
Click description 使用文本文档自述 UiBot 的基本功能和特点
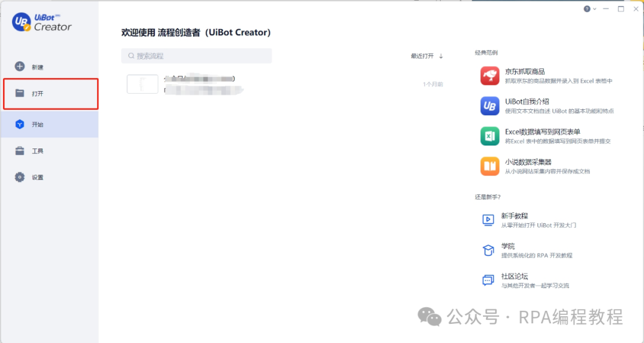(x=559, y=111)
